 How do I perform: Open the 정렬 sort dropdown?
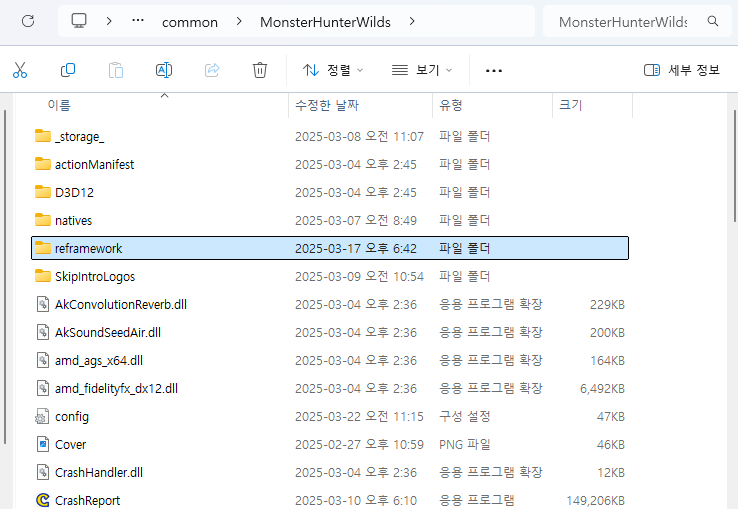[333, 70]
